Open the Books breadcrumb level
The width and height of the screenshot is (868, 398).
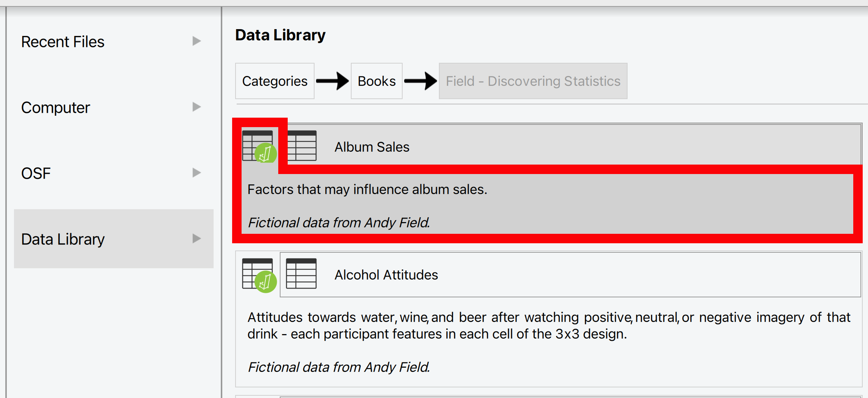(376, 81)
